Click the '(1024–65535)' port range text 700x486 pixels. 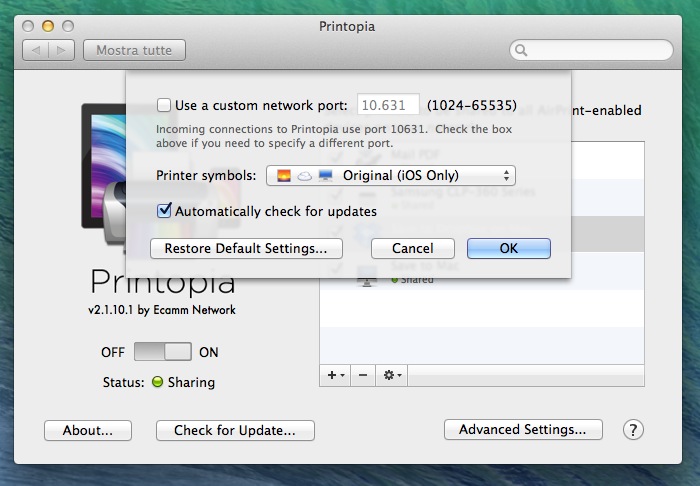(x=472, y=105)
